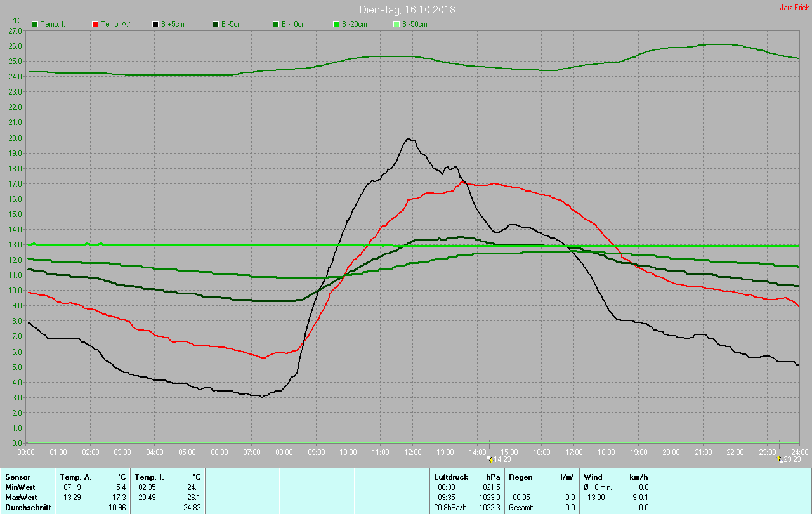Click the "06:00" time axis label

tap(219, 452)
